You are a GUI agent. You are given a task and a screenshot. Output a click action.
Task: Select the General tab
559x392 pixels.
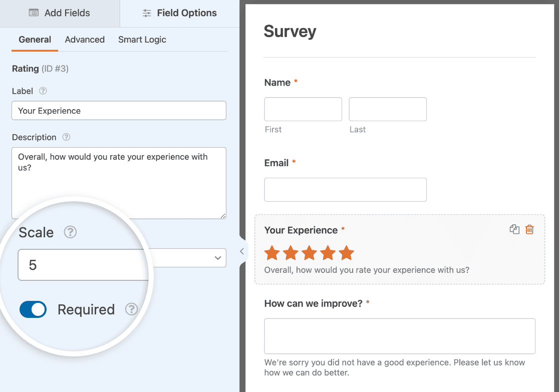pyautogui.click(x=34, y=40)
